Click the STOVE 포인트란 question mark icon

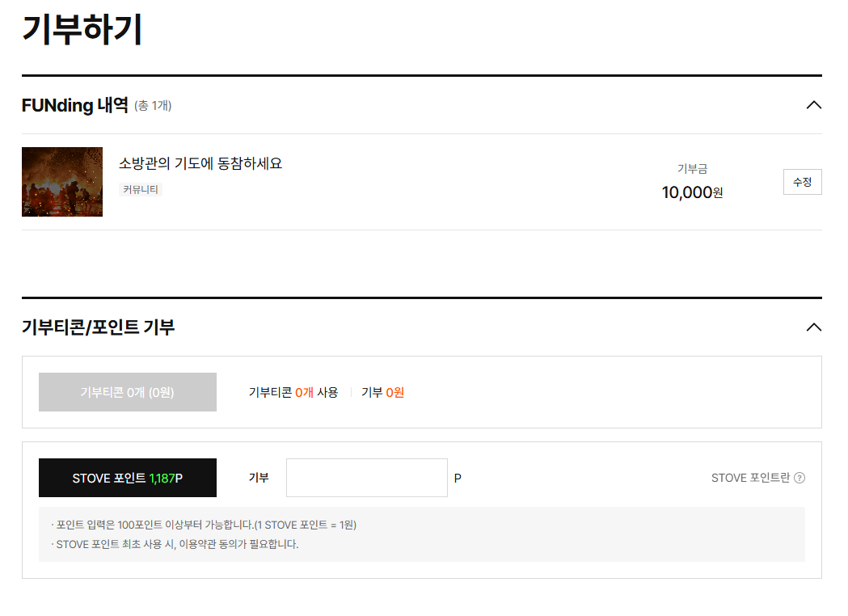pyautogui.click(x=799, y=478)
